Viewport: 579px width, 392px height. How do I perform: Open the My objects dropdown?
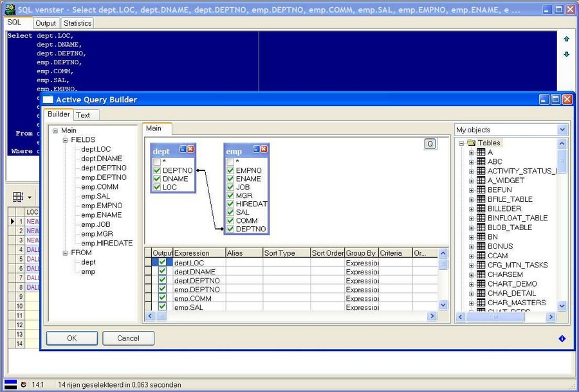[x=562, y=129]
